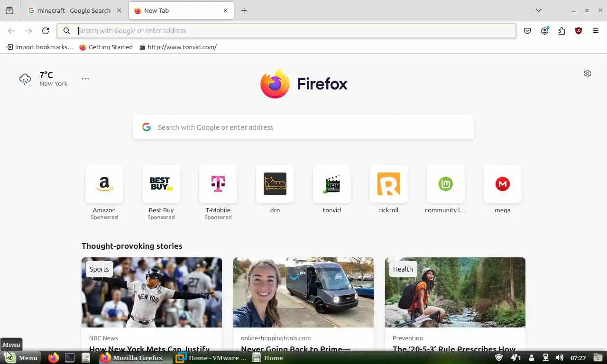This screenshot has height=364, width=607.
Task: Switch to the minecraft - Google Search tab
Action: tap(74, 10)
